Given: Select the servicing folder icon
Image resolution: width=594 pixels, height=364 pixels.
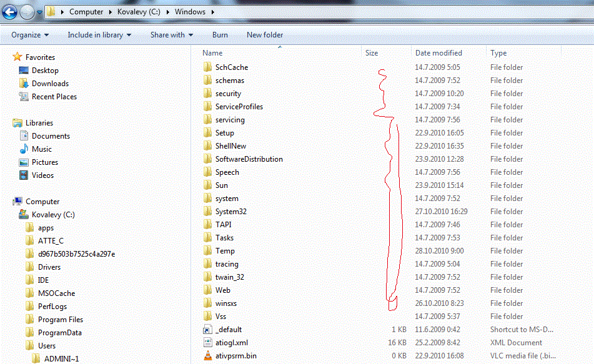Looking at the screenshot, I should click(x=207, y=120).
